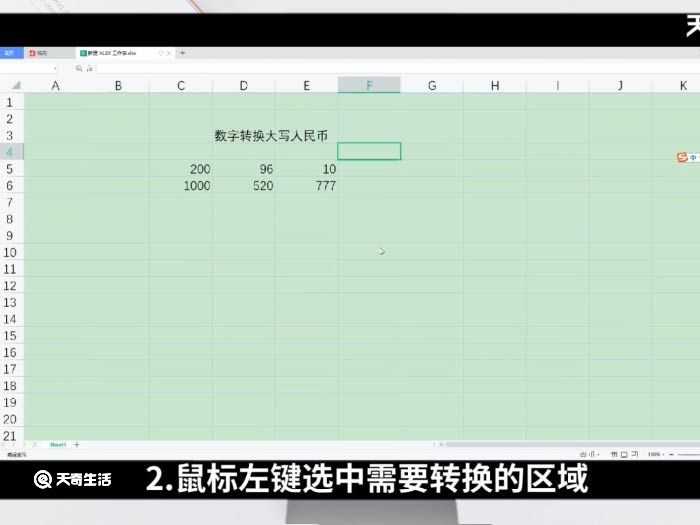Click the cell containing 96
Viewport: 700px width, 525px height.
click(244, 169)
